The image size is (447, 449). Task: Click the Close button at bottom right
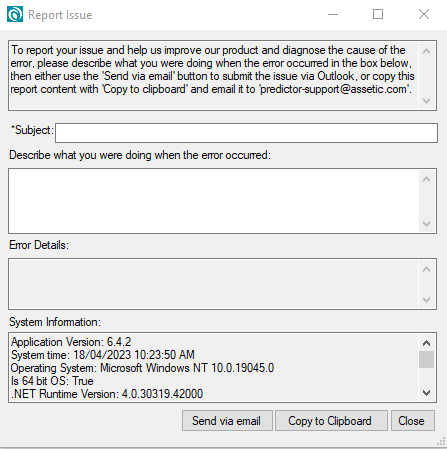(413, 421)
